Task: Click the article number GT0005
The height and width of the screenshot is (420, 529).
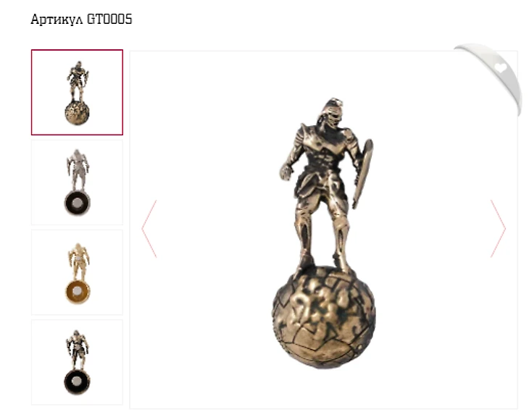Action: point(109,20)
